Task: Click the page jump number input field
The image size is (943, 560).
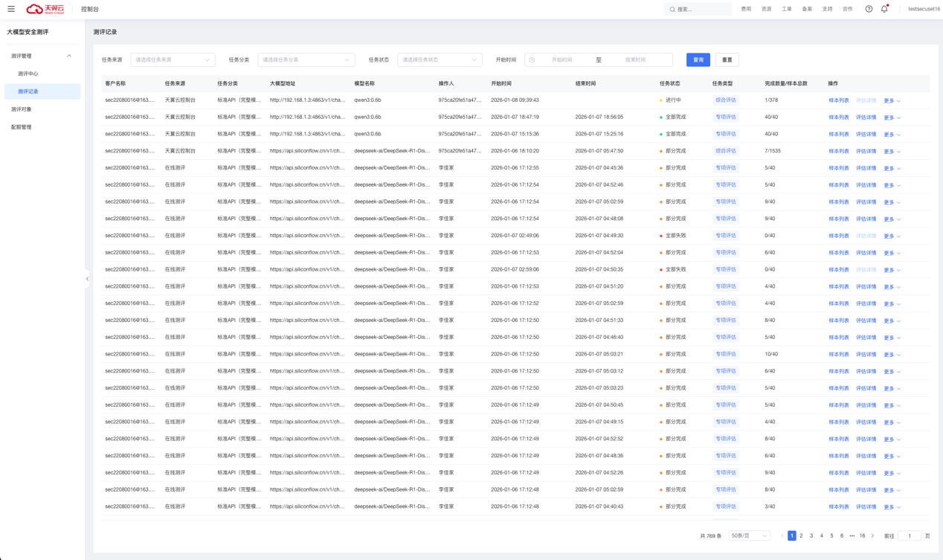Action: (x=910, y=535)
